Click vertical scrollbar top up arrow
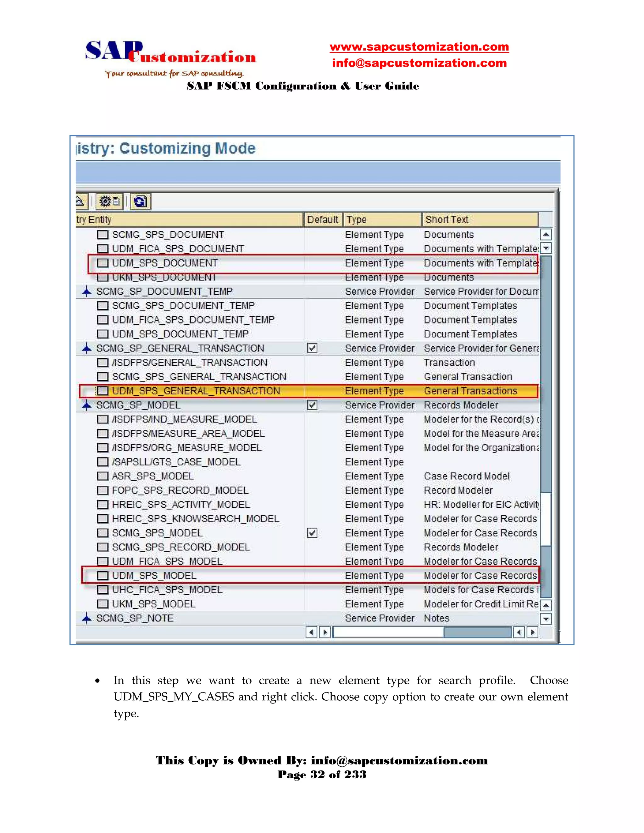Screen dimensions: 644x833 [x=546, y=234]
